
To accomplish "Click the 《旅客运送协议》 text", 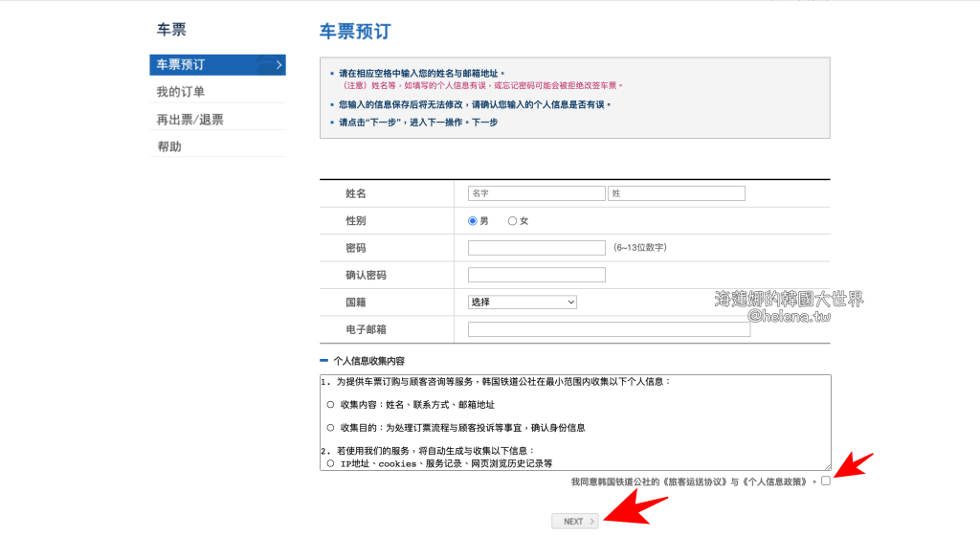I will (x=696, y=481).
